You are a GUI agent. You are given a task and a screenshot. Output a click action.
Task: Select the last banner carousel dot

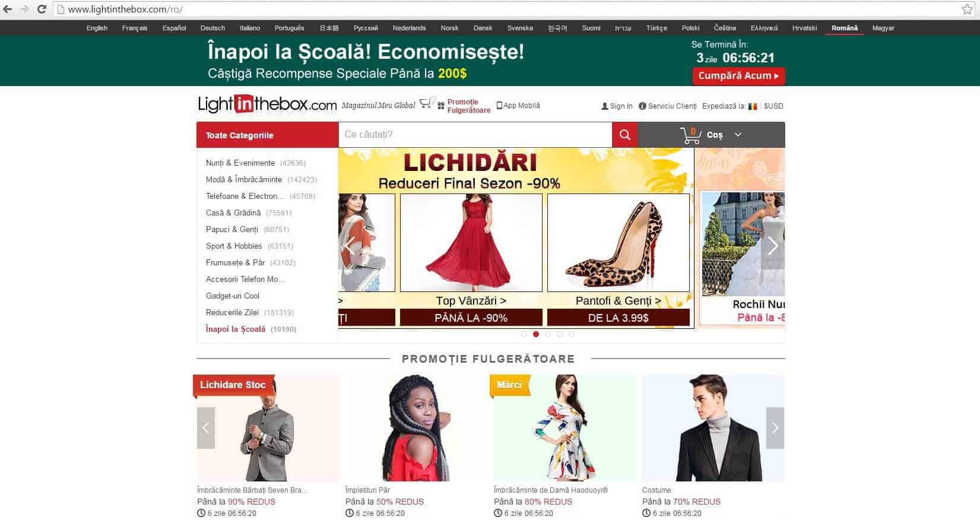(x=572, y=334)
